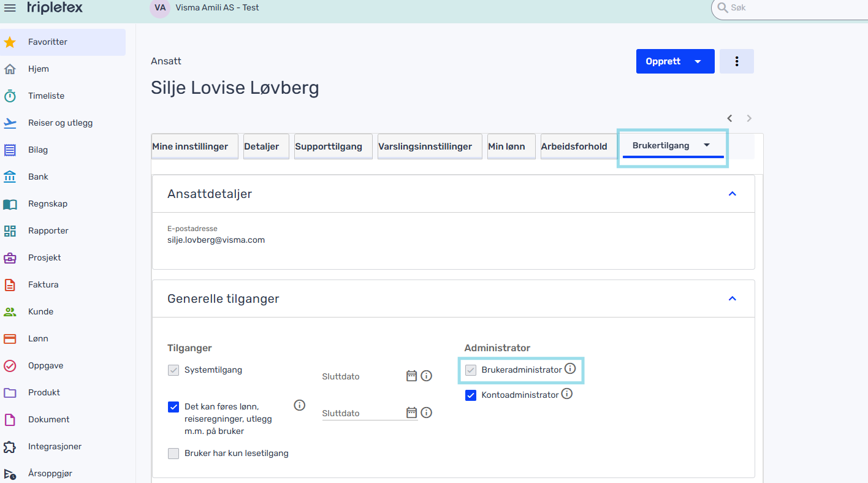
Task: Open Favoritter in the sidebar
Action: click(47, 42)
